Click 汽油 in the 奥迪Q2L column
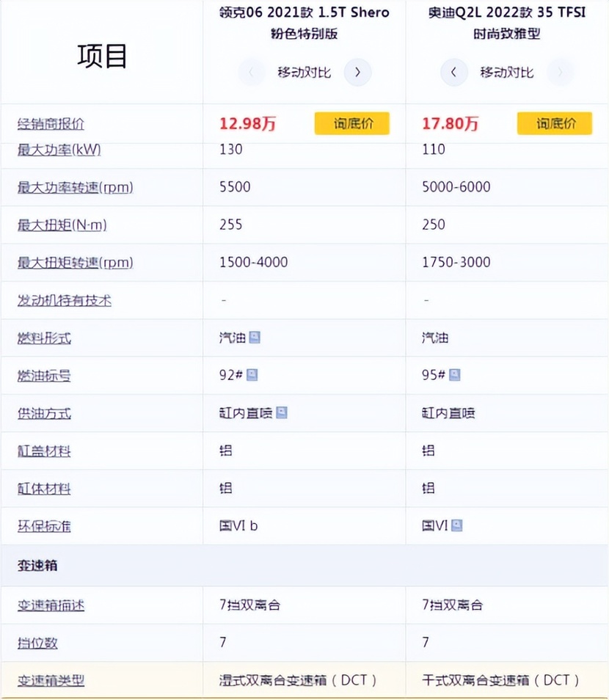Screen dimensions: 609x700 tap(435, 338)
